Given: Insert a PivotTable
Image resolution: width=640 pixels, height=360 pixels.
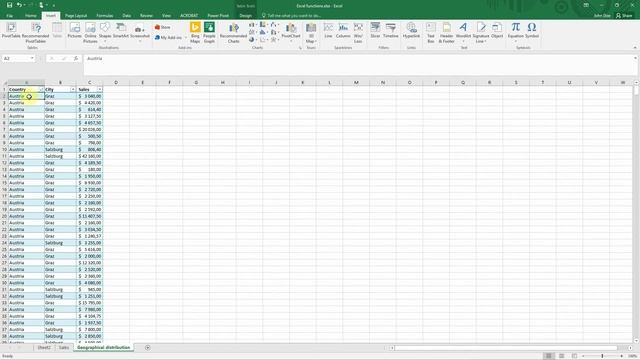Looking at the screenshot, I should [x=11, y=31].
